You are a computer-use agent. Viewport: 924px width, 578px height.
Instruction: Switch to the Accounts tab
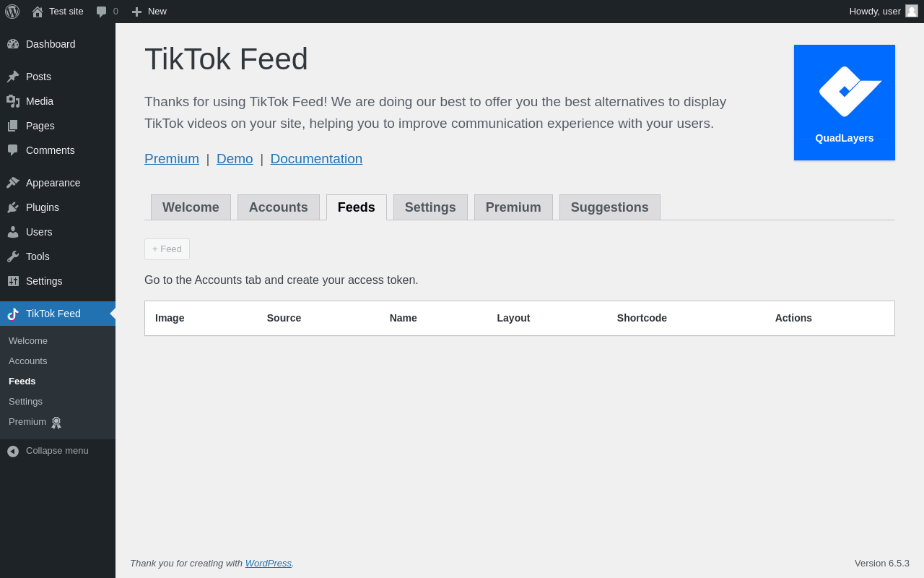279,207
